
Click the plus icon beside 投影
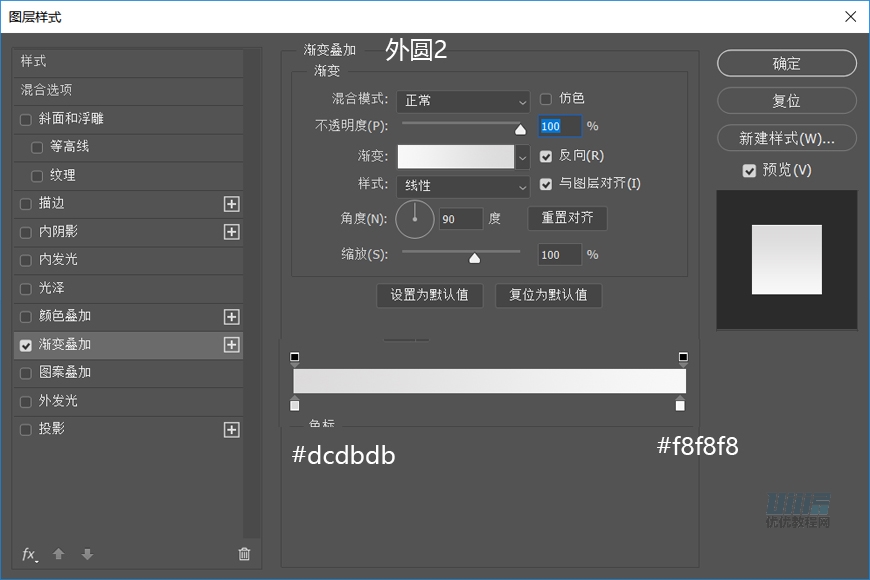232,429
